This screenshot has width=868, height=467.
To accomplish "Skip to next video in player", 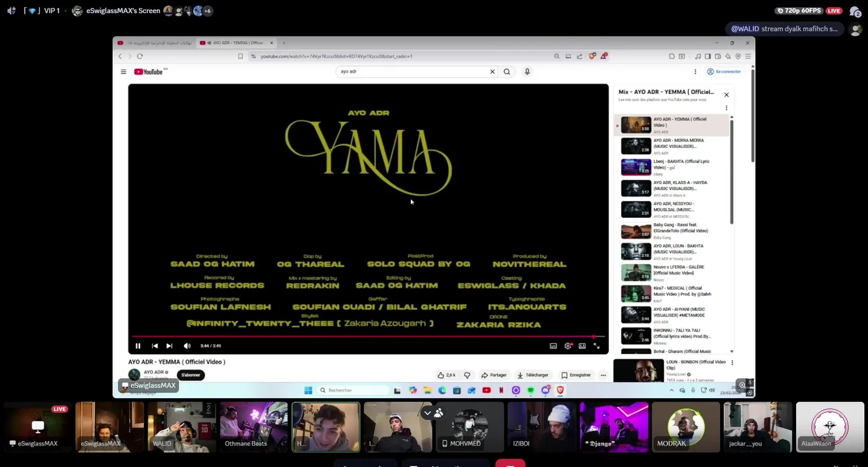I will (169, 346).
